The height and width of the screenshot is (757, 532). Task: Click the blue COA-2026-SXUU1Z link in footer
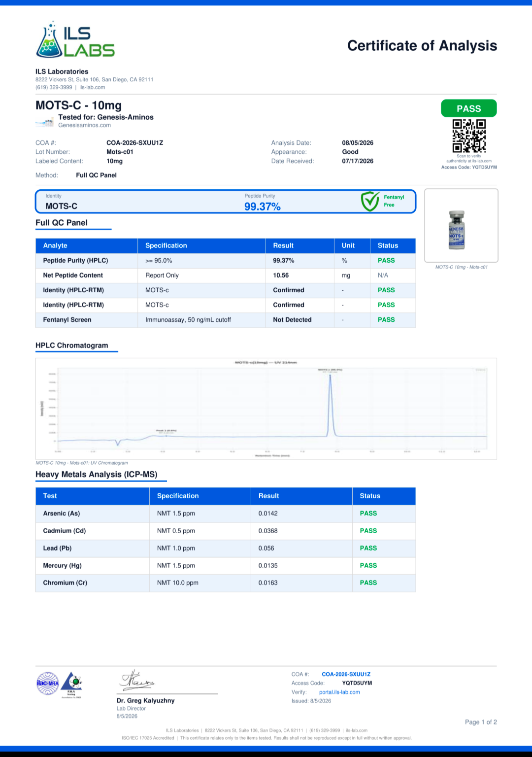click(x=346, y=674)
